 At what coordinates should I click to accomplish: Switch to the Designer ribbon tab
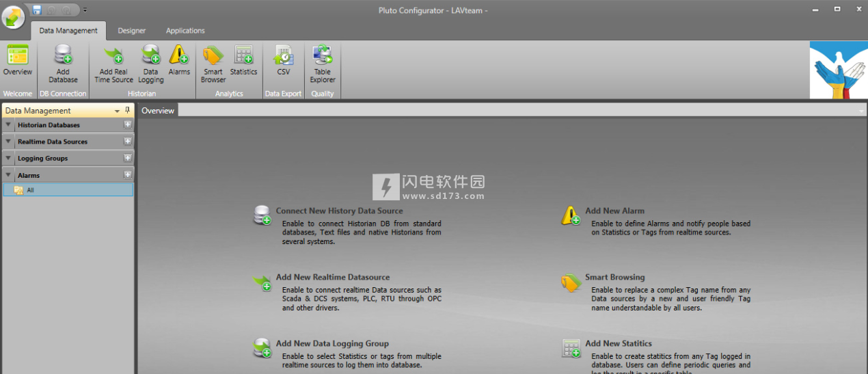coord(131,31)
